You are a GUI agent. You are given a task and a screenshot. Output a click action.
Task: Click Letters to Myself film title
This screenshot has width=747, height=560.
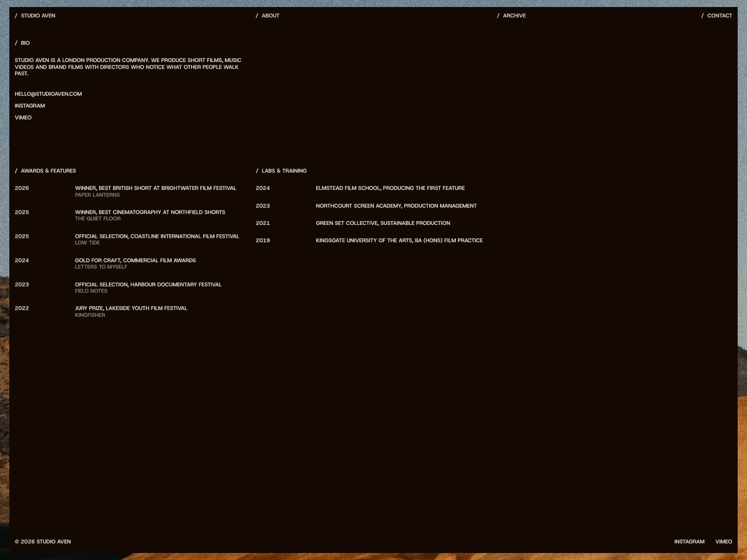[101, 267]
